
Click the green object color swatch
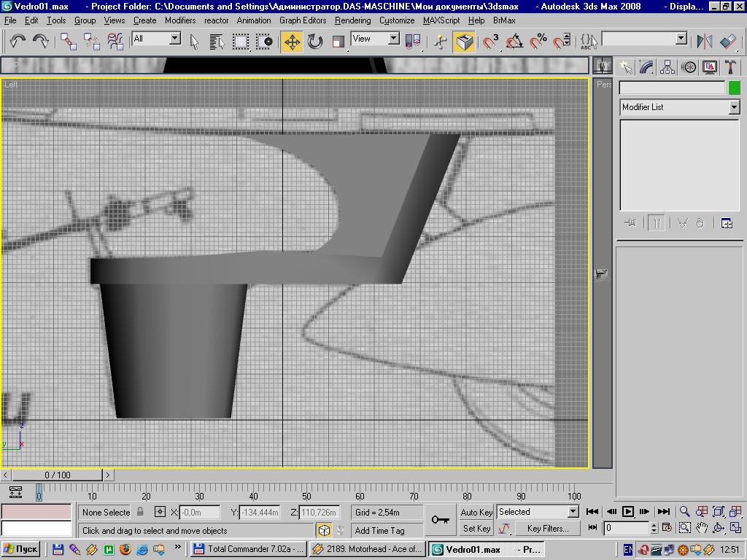tap(734, 87)
